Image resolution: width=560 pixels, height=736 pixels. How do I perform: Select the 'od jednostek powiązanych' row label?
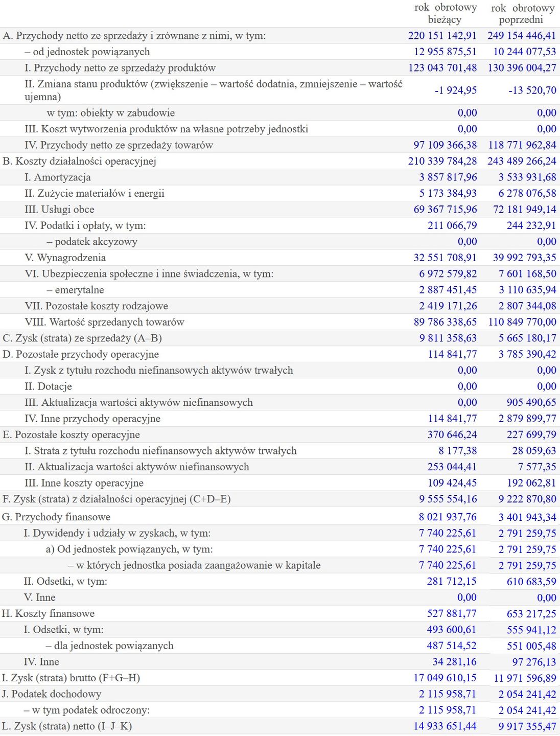[x=87, y=52]
